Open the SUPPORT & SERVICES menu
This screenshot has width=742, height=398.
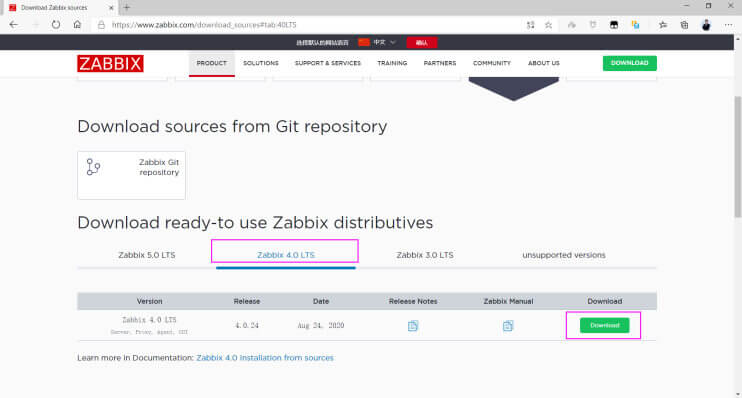click(x=327, y=63)
